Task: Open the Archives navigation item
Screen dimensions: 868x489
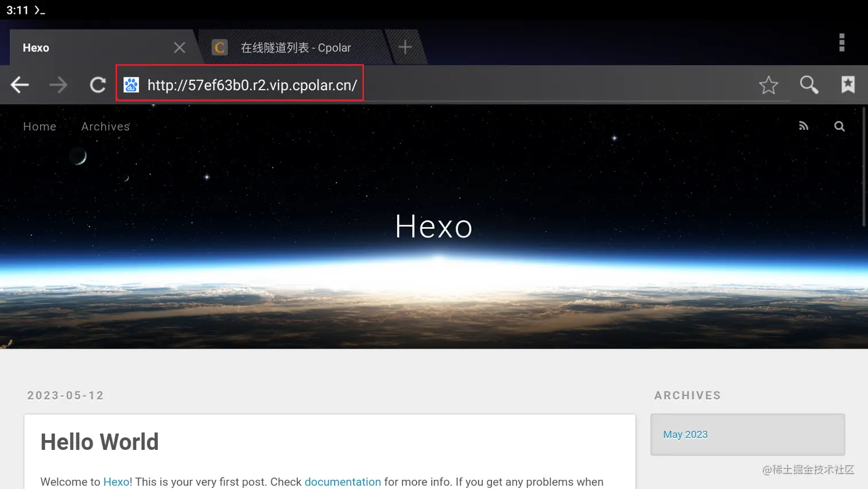Action: [106, 126]
